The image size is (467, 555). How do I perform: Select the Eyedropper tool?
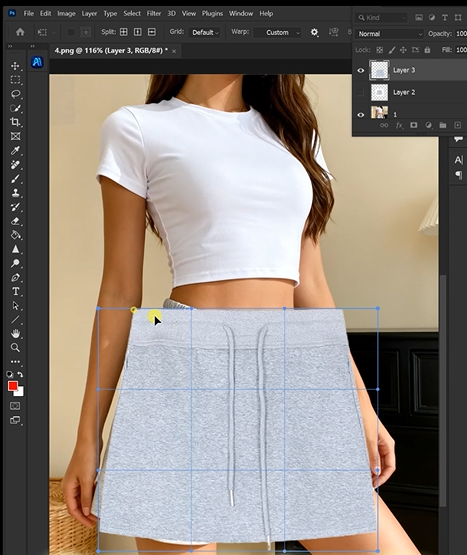(x=15, y=150)
